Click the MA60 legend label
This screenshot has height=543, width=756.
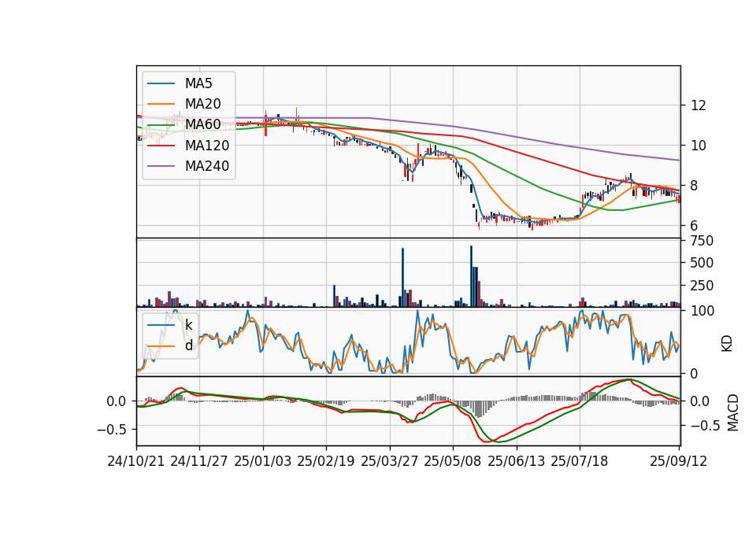pos(202,124)
